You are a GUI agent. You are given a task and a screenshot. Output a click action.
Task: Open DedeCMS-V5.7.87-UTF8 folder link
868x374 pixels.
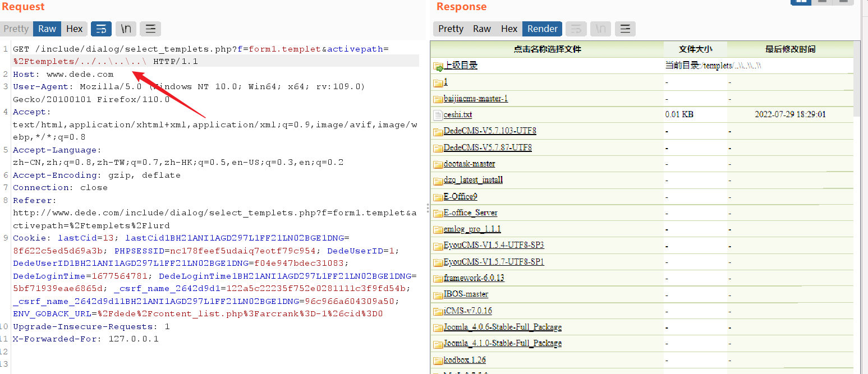pyautogui.click(x=488, y=147)
